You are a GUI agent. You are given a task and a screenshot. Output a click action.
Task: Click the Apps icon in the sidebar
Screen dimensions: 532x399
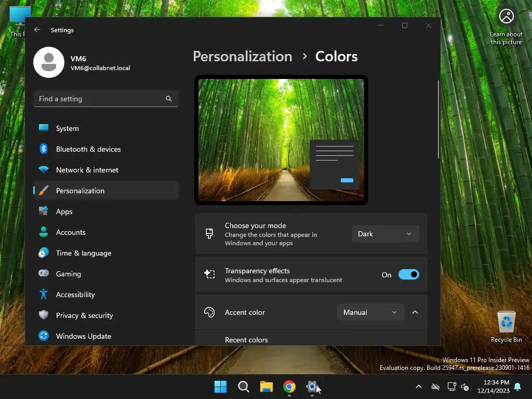(x=44, y=211)
